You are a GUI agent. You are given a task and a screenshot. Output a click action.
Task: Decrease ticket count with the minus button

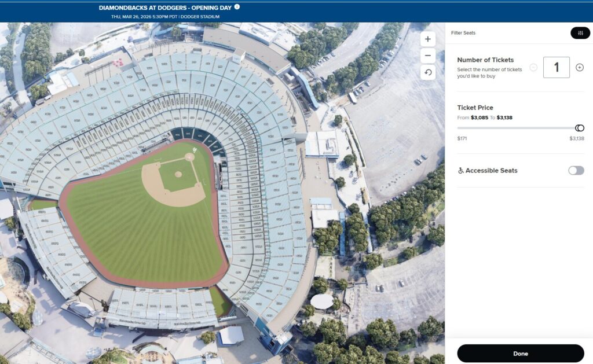pyautogui.click(x=533, y=68)
